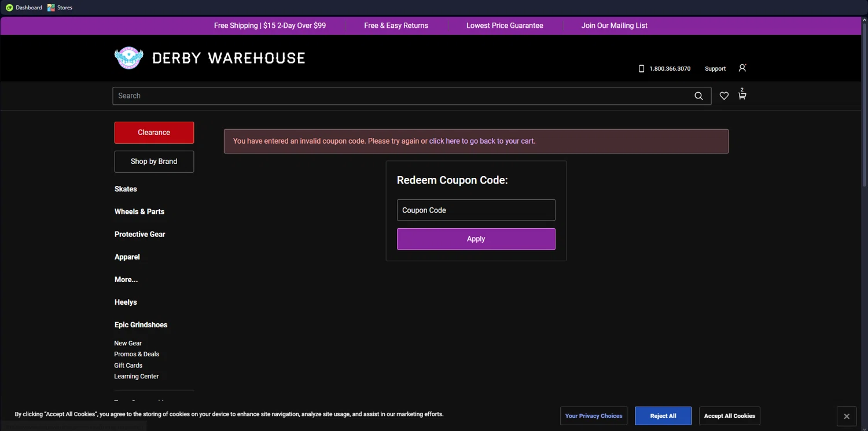
Task: Click the phone icon beside 1.800.366.3070
Action: [641, 68]
